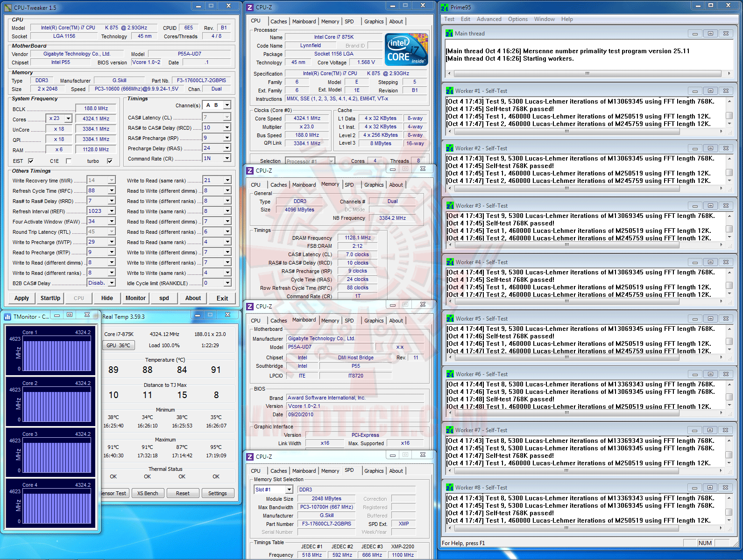Viewport: 743px width, 560px height.
Task: Open the Cores multiplier x23 dropdown
Action: (x=68, y=119)
